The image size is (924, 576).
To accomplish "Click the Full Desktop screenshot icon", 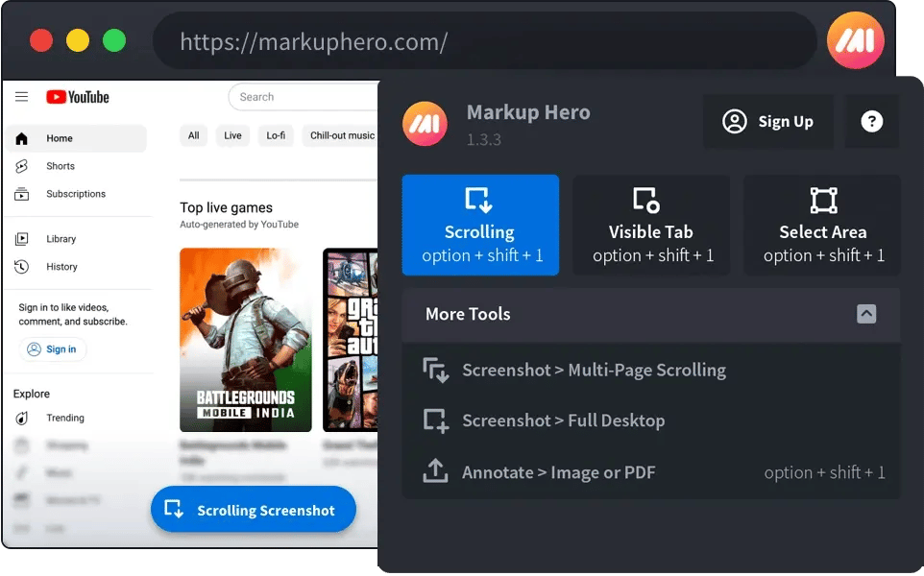I will point(434,420).
